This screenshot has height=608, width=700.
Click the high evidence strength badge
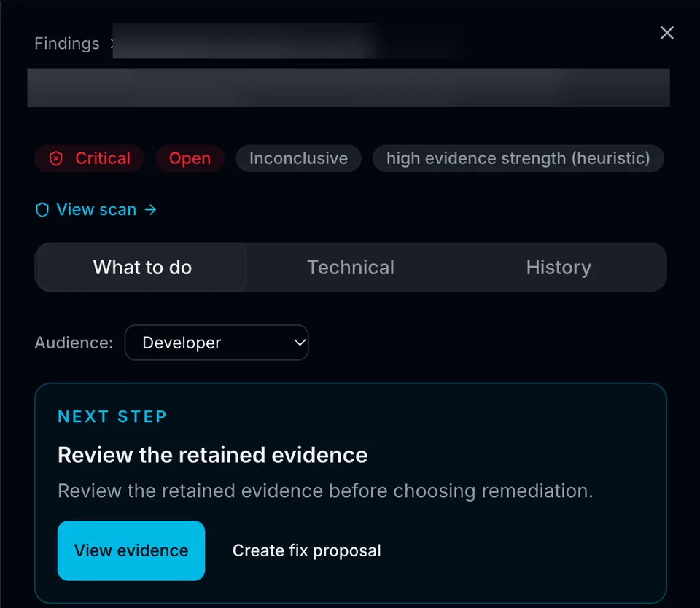tap(518, 158)
